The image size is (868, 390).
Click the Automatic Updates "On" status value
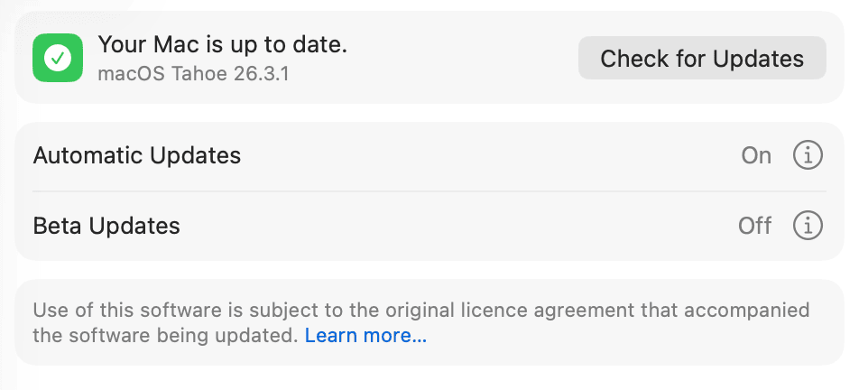pyautogui.click(x=756, y=155)
